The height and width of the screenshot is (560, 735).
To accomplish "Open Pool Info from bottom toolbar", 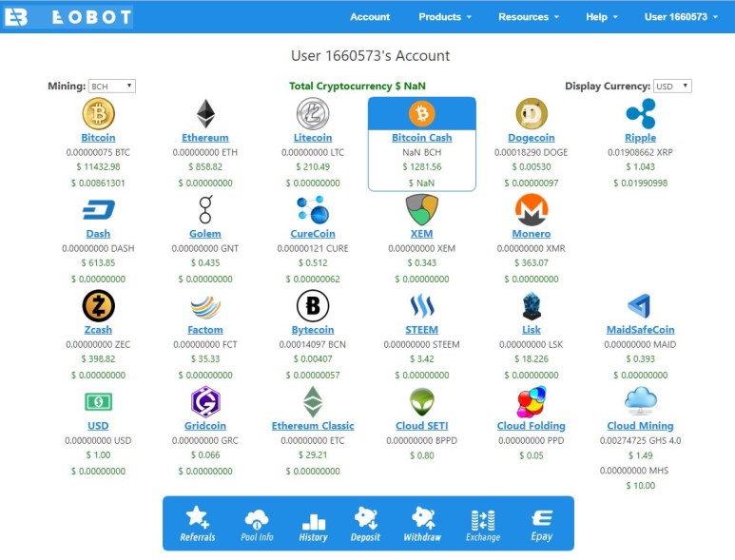I will click(x=257, y=525).
